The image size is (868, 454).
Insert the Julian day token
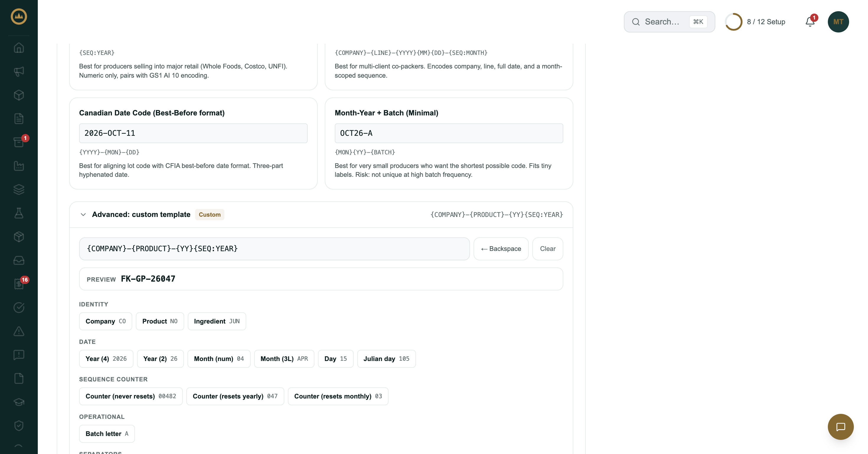pyautogui.click(x=386, y=359)
